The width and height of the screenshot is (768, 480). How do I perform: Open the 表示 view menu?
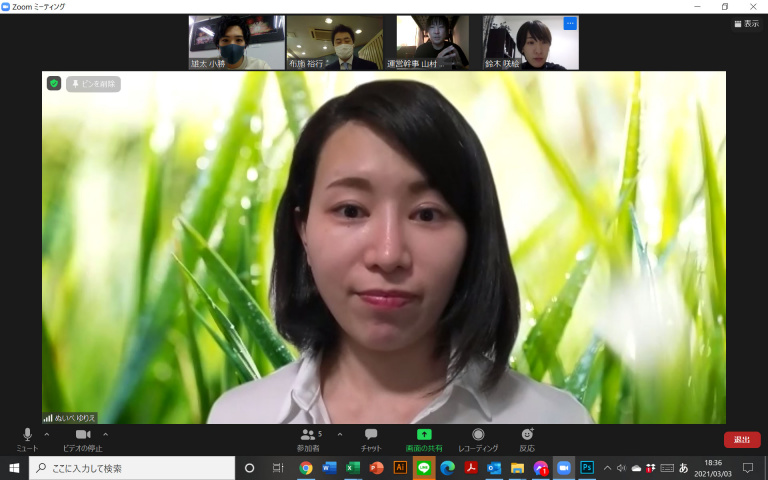[x=745, y=24]
